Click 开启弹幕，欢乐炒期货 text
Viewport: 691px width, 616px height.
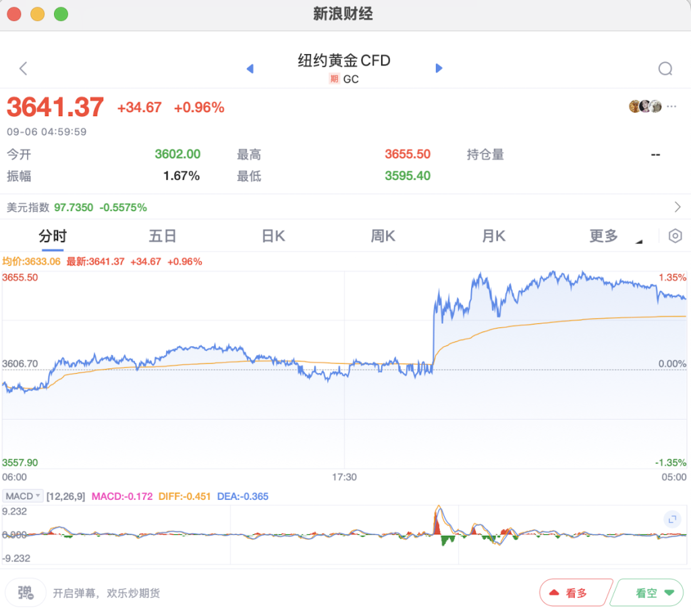[106, 593]
